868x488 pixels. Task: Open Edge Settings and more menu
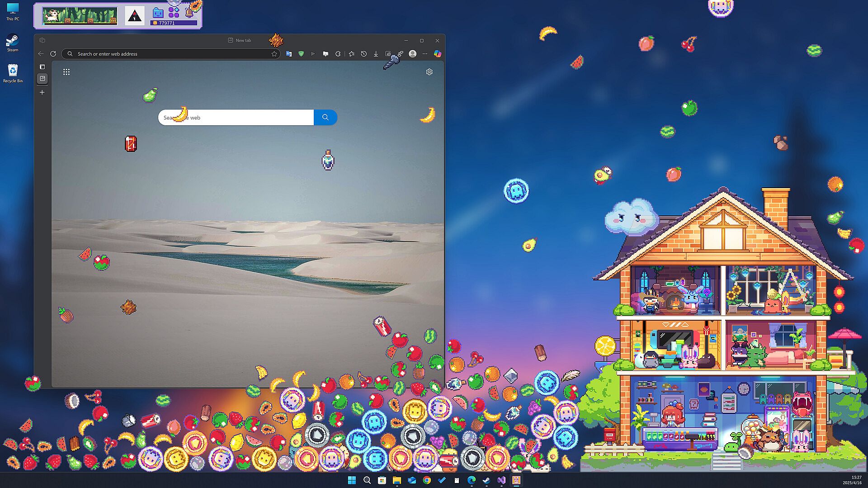tap(425, 54)
